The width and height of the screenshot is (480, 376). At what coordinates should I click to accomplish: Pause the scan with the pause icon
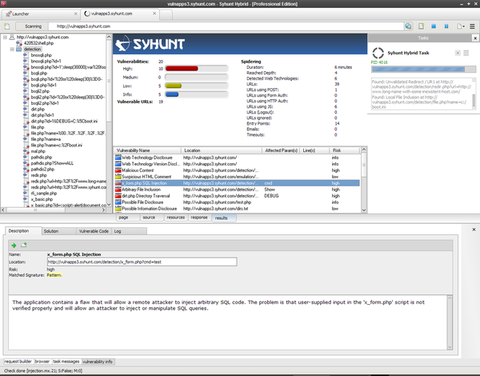click(446, 26)
